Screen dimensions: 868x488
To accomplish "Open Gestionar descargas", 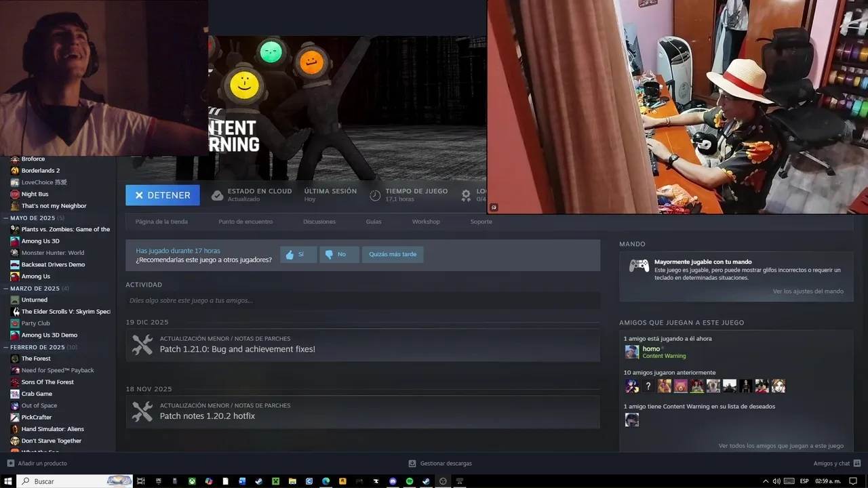I will [440, 464].
